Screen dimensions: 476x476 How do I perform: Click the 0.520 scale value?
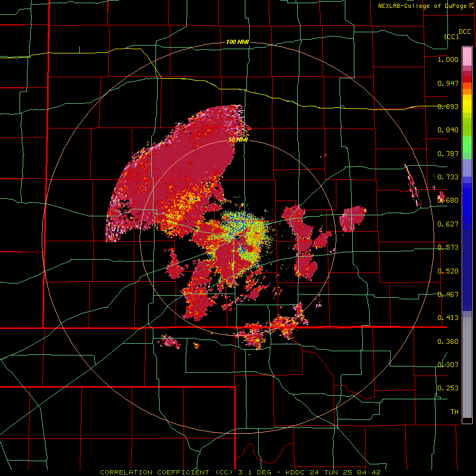tap(448, 271)
